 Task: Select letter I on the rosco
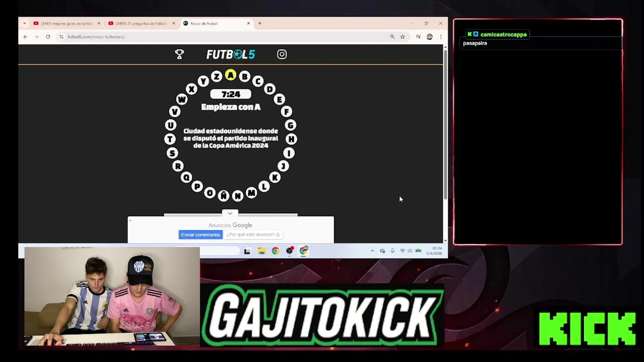(289, 153)
